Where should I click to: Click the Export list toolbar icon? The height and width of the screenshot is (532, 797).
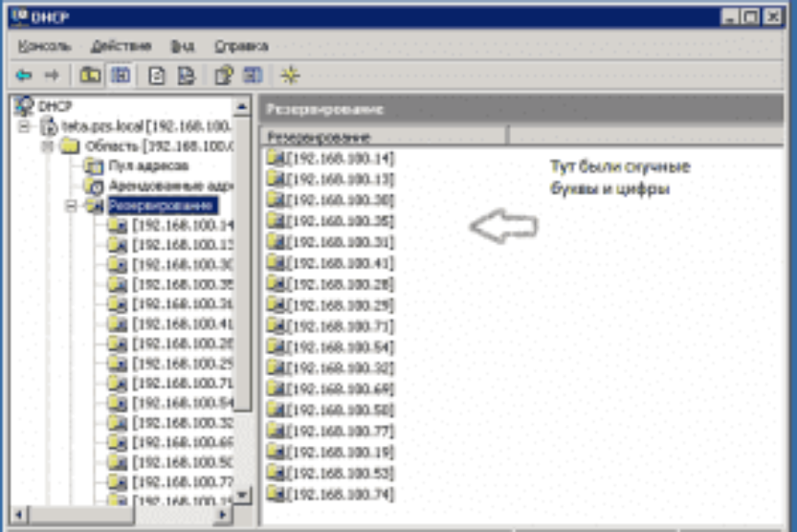(x=187, y=76)
